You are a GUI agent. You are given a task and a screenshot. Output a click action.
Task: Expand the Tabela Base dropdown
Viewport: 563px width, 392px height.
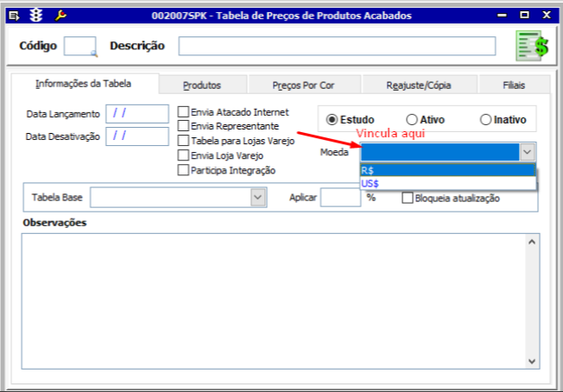(x=258, y=197)
